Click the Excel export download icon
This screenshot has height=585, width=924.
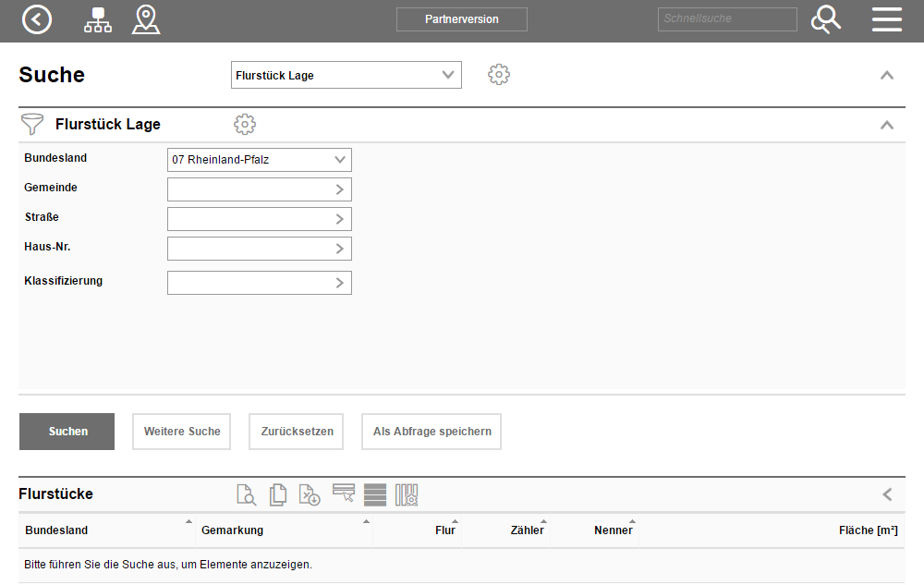click(x=310, y=495)
